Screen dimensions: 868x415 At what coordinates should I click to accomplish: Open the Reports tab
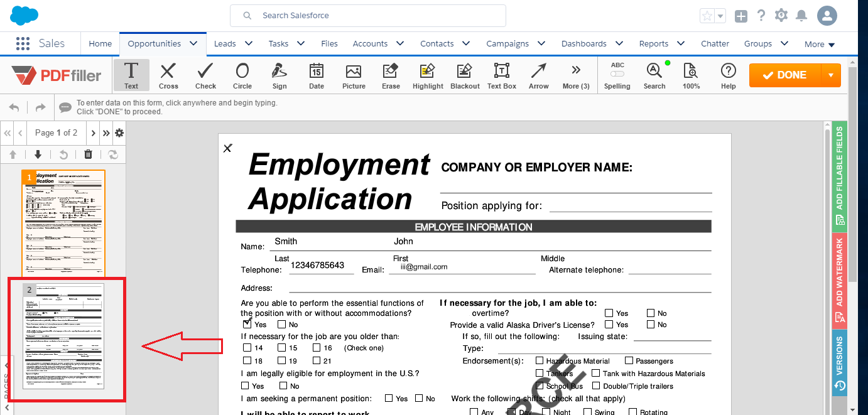654,43
